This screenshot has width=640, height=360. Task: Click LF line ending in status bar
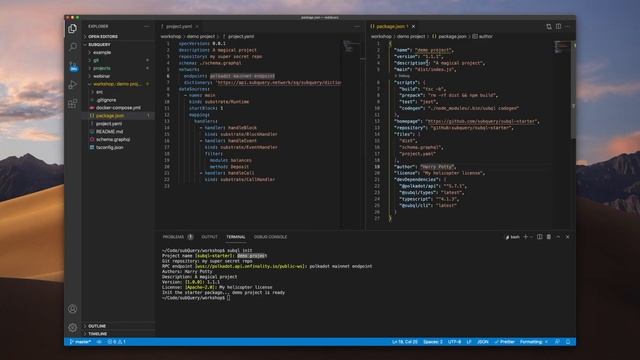pyautogui.click(x=469, y=342)
